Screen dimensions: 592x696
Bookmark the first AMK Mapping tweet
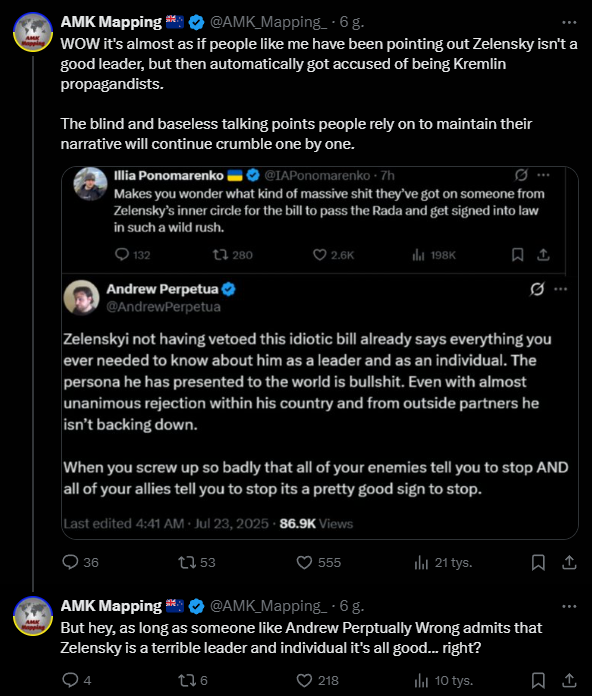coord(538,562)
